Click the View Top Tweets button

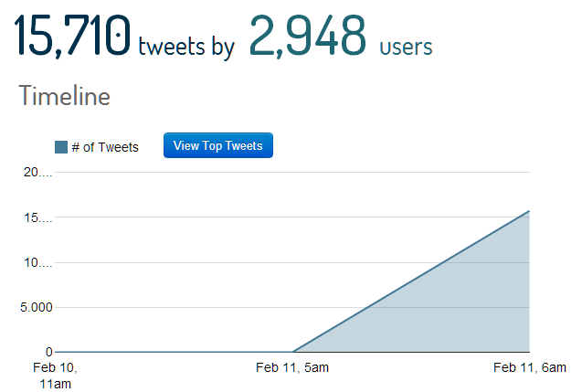218,145
